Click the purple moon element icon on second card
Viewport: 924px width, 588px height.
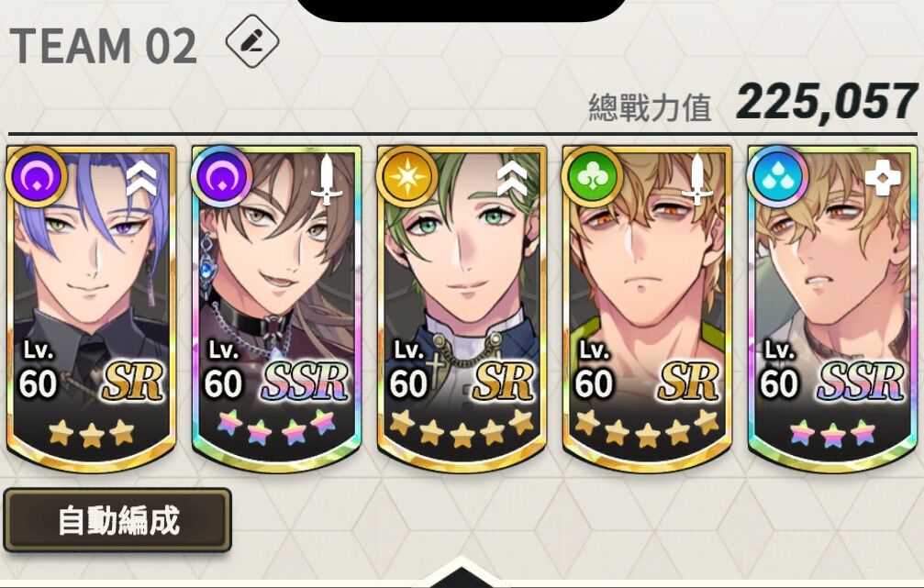point(221,176)
